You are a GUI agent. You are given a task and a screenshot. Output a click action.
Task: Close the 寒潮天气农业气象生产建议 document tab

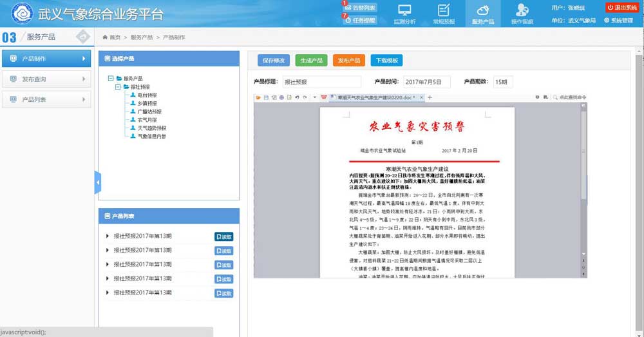click(422, 98)
